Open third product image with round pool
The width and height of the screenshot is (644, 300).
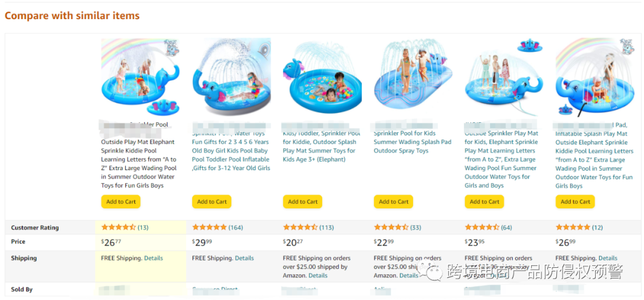coord(322,78)
